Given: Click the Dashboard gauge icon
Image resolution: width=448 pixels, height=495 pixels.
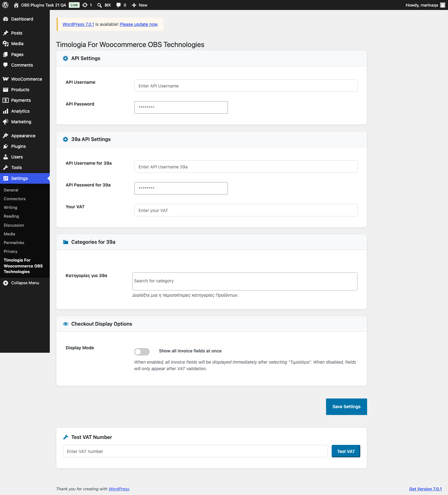Looking at the screenshot, I should point(6,19).
